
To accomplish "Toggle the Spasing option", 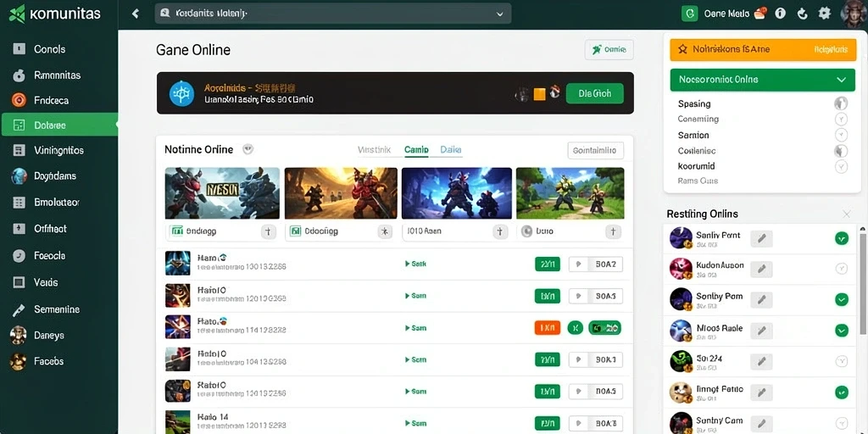I will pyautogui.click(x=840, y=103).
